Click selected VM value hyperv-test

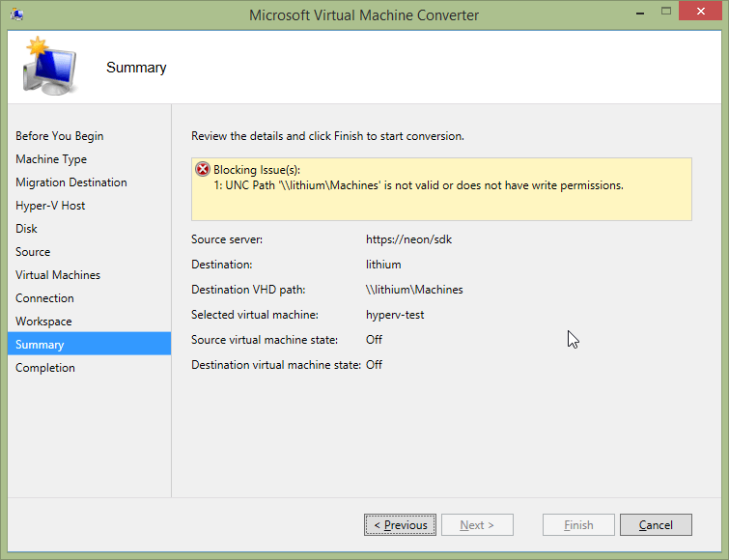tap(395, 315)
